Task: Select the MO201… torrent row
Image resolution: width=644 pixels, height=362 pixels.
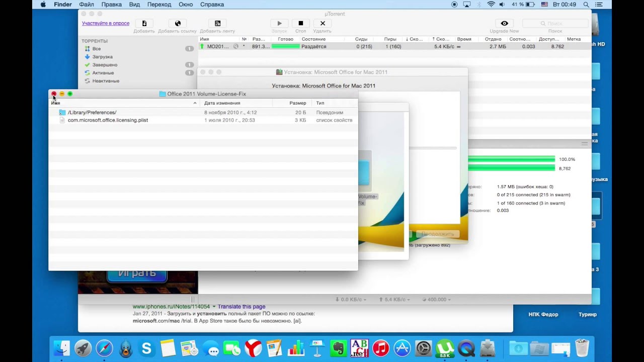Action: pos(394,46)
